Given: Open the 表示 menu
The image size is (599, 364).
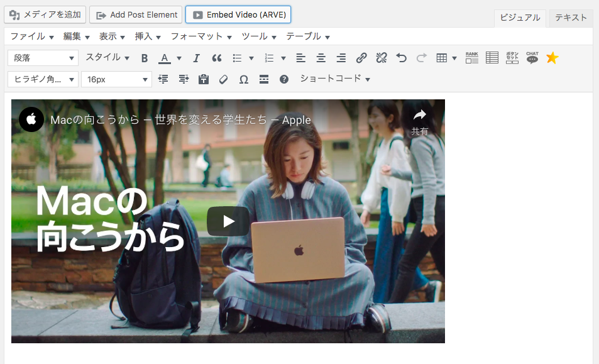Looking at the screenshot, I should (112, 36).
